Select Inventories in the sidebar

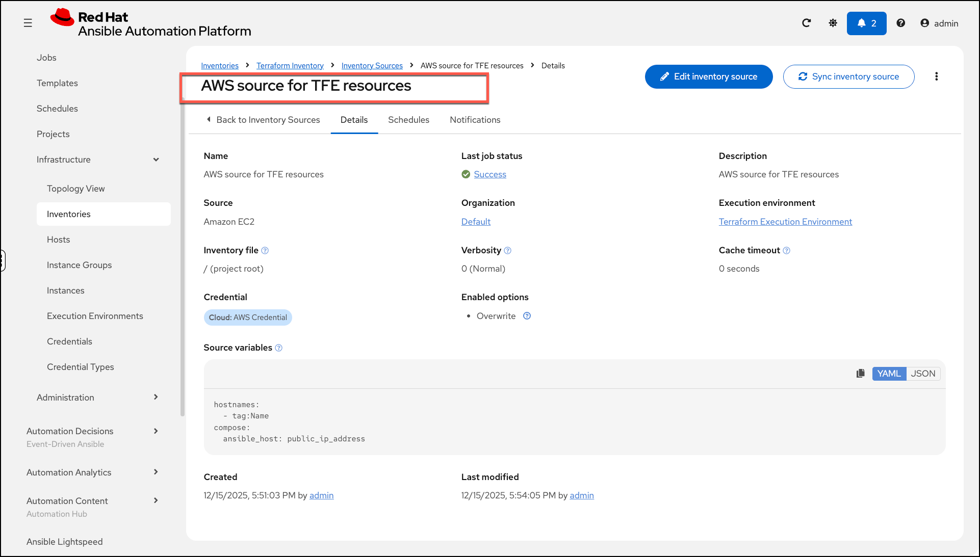(x=104, y=214)
